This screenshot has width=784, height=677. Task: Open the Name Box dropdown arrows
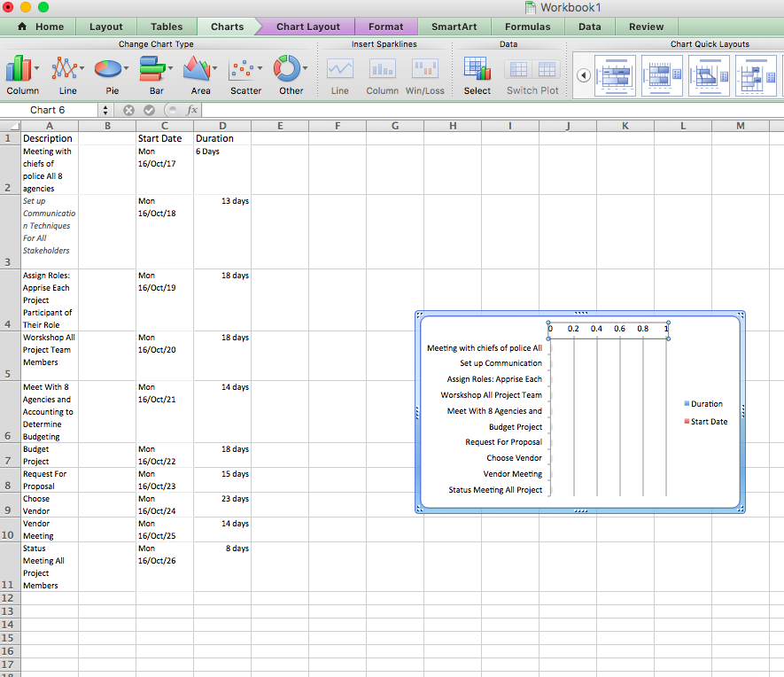(106, 110)
